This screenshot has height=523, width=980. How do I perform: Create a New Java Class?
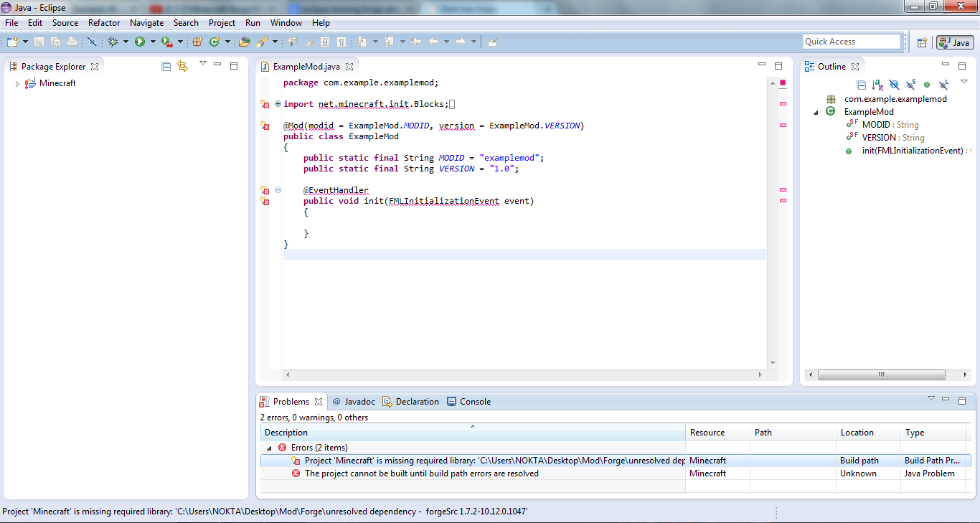click(214, 42)
